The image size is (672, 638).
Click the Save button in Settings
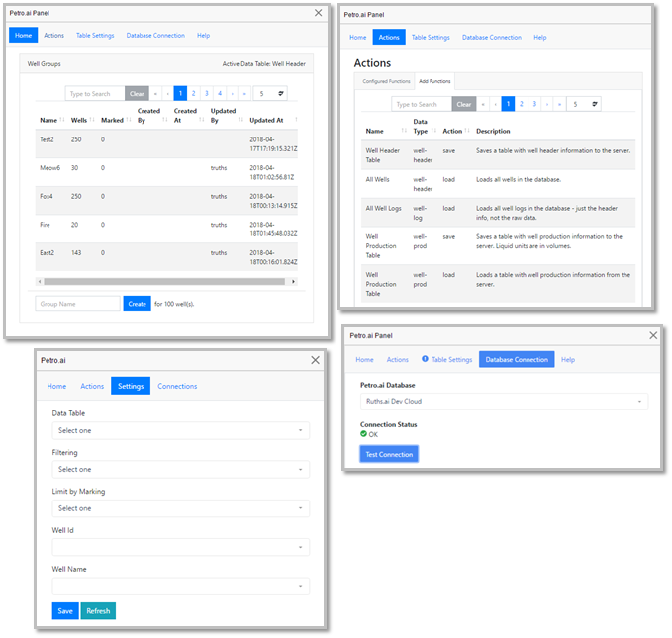pos(65,611)
